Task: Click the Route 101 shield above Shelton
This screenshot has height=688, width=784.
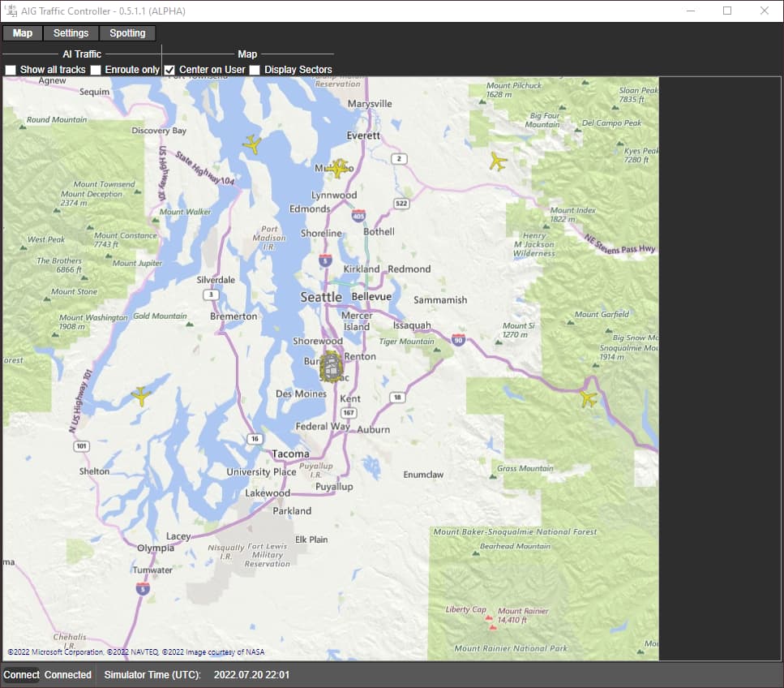Action: tap(82, 446)
